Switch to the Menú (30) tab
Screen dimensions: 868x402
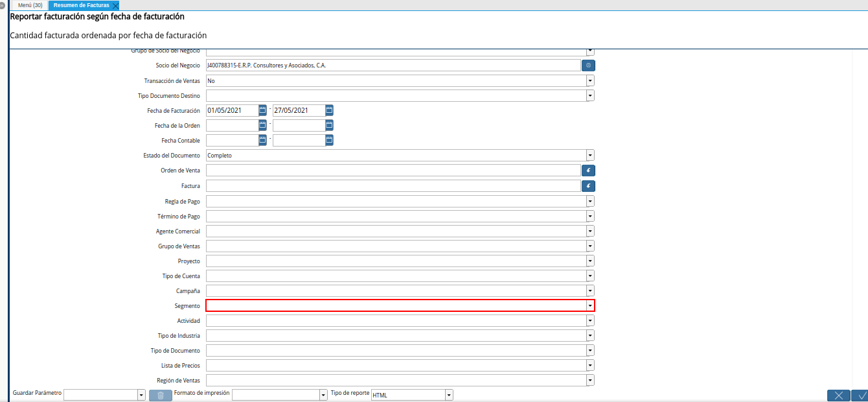[30, 5]
